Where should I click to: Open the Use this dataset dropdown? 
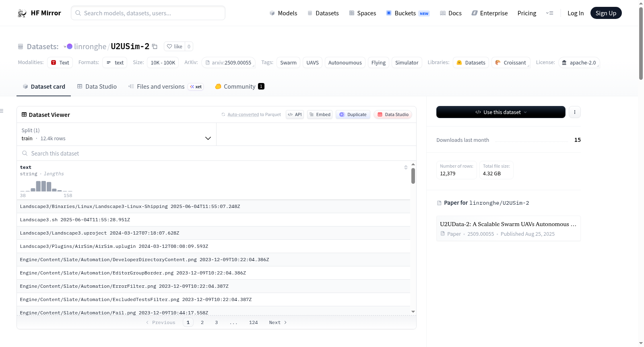coord(501,112)
